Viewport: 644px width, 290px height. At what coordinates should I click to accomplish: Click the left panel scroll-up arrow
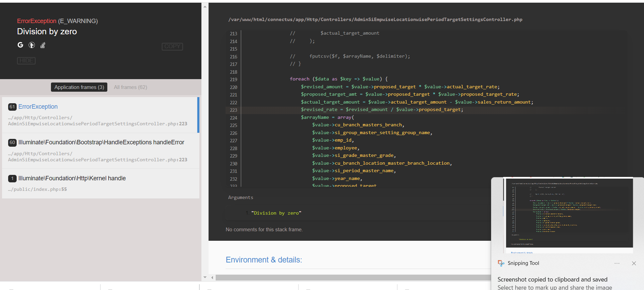tap(205, 6)
